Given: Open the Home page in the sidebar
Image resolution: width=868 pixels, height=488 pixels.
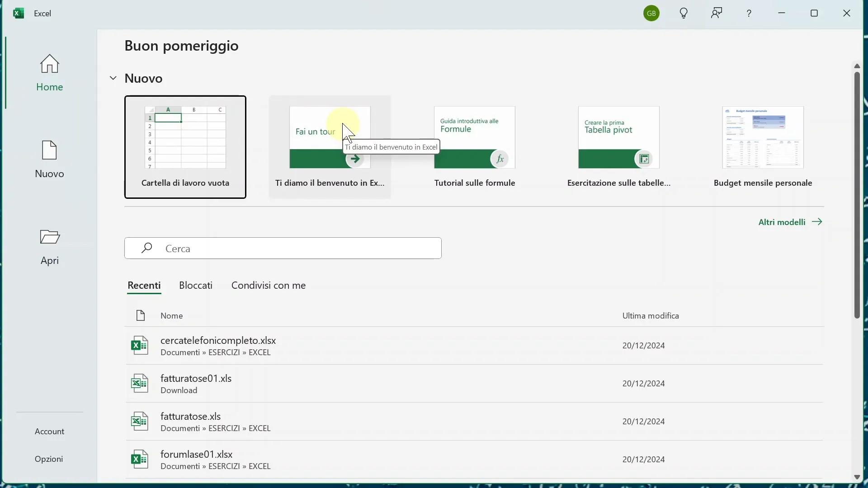Looking at the screenshot, I should 50,73.
